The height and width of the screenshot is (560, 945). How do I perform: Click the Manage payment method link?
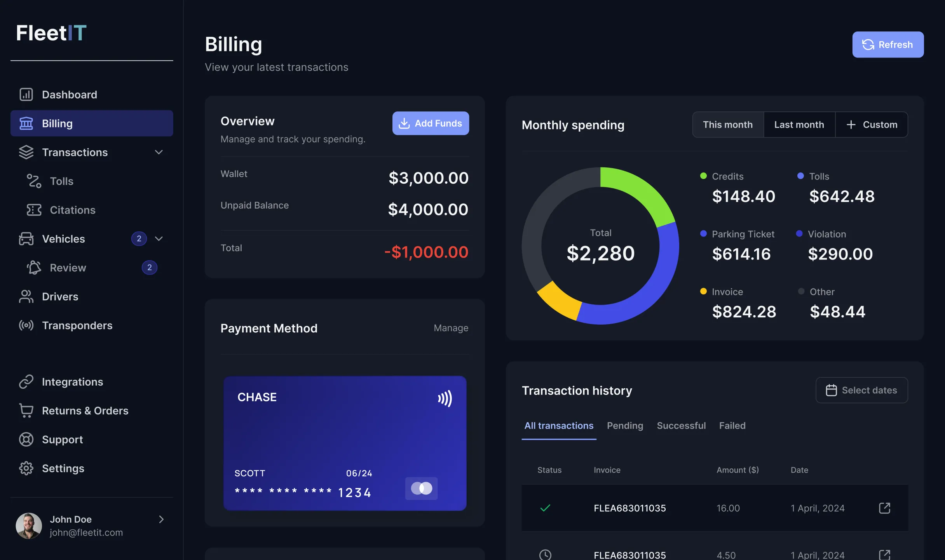point(451,328)
